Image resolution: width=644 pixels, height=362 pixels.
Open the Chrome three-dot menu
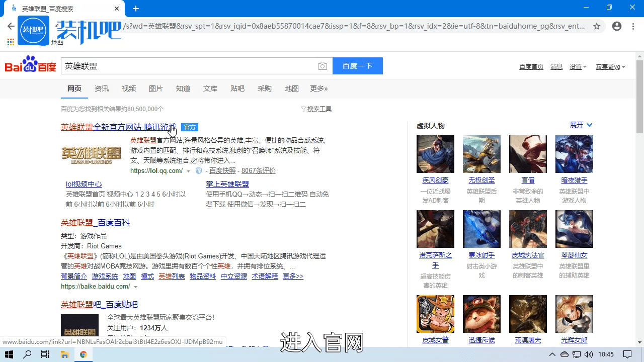pyautogui.click(x=632, y=26)
